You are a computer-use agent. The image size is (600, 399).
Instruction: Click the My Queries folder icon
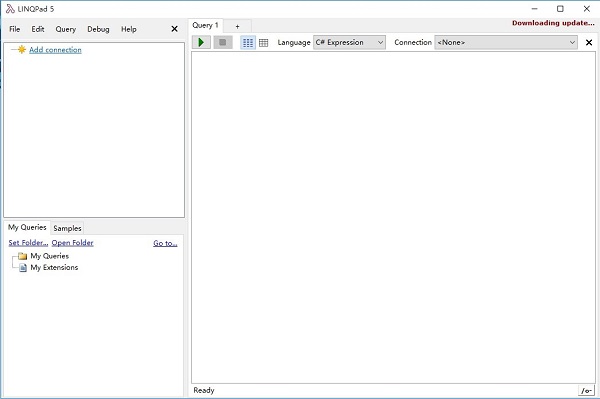point(23,256)
